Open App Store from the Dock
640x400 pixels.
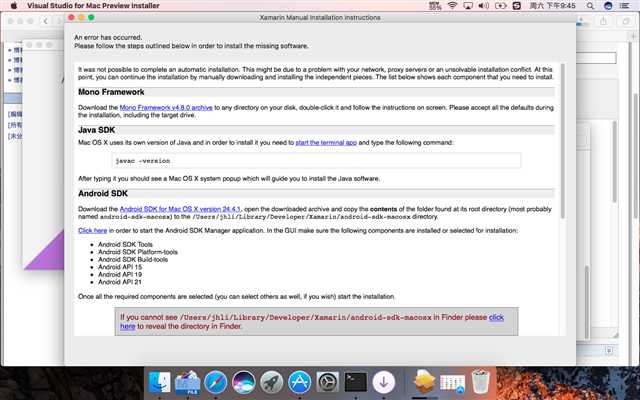coord(300,382)
